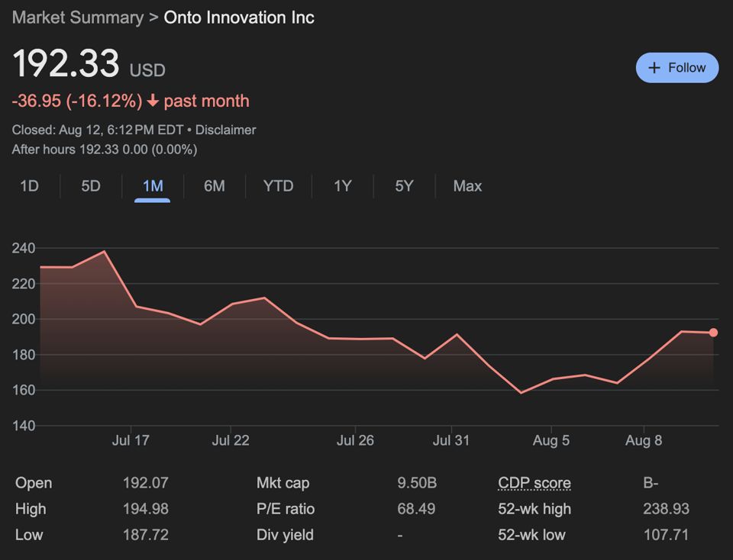
Task: Switch to the 5D time range tab
Action: [89, 185]
